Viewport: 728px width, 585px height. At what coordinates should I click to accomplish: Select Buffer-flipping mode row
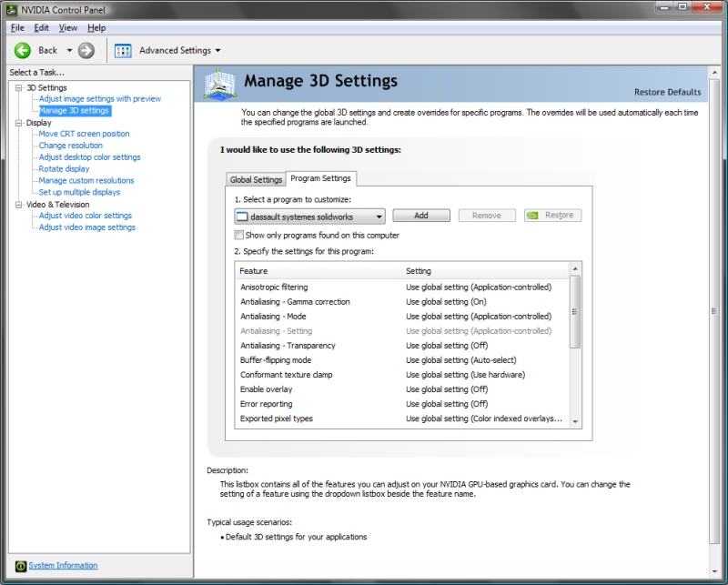tap(402, 359)
